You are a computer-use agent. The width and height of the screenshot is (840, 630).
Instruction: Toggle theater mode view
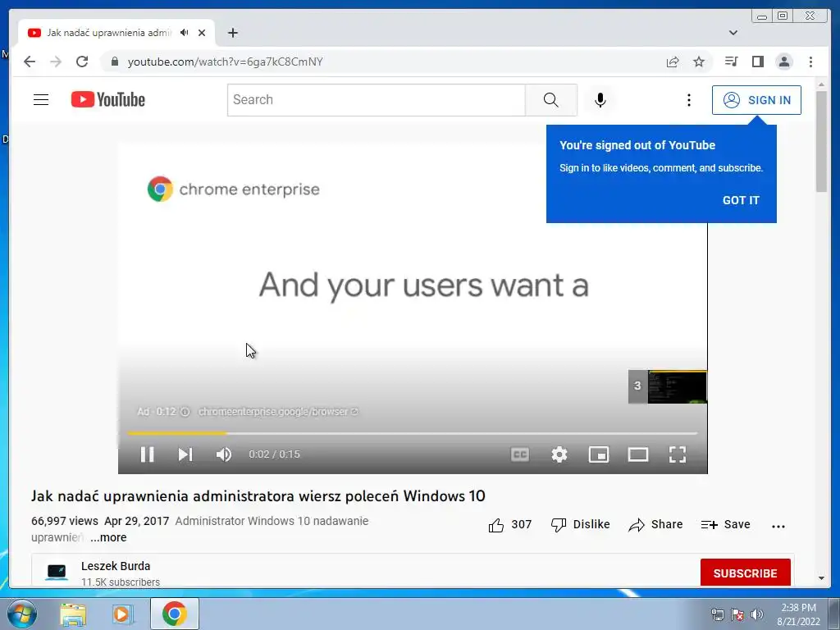638,454
